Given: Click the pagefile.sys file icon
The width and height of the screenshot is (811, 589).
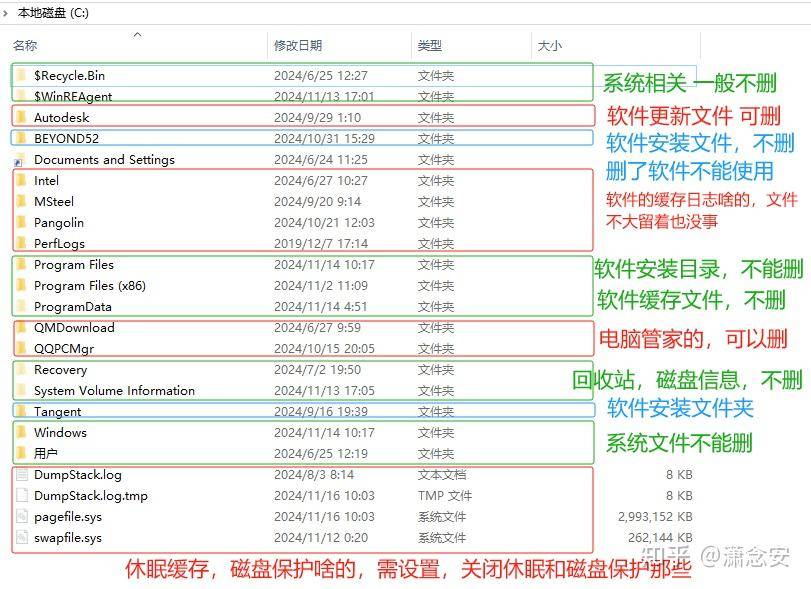Looking at the screenshot, I should coord(22,516).
